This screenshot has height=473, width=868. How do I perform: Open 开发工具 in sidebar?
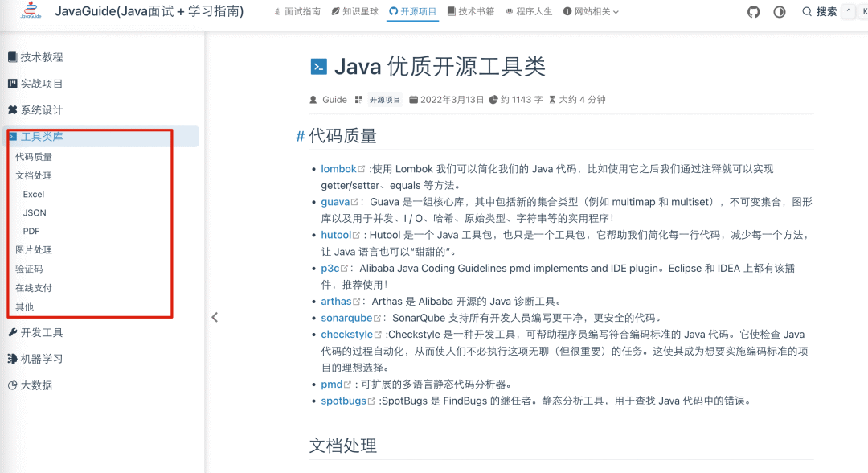click(35, 332)
